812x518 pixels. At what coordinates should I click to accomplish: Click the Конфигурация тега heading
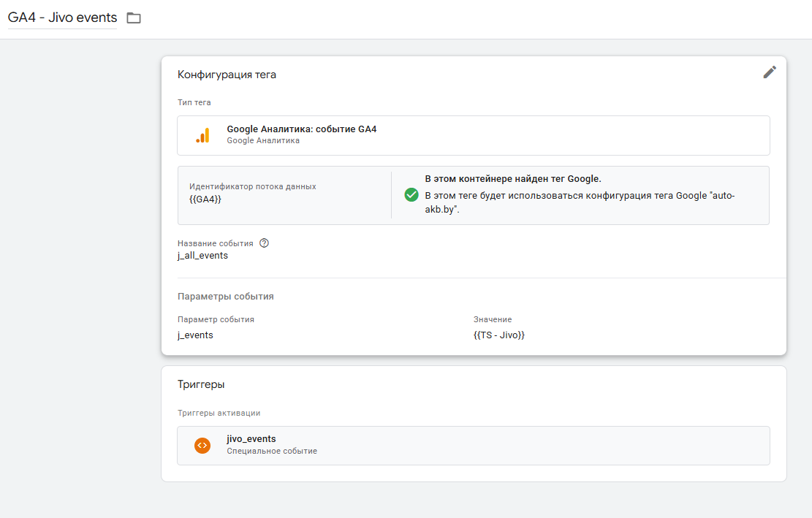click(x=227, y=75)
